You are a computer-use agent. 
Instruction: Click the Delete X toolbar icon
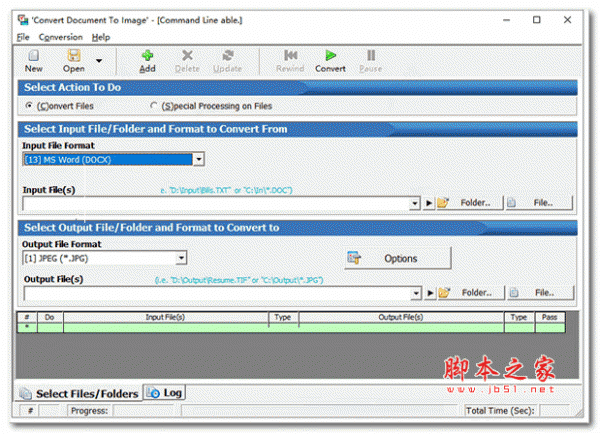pyautogui.click(x=187, y=56)
